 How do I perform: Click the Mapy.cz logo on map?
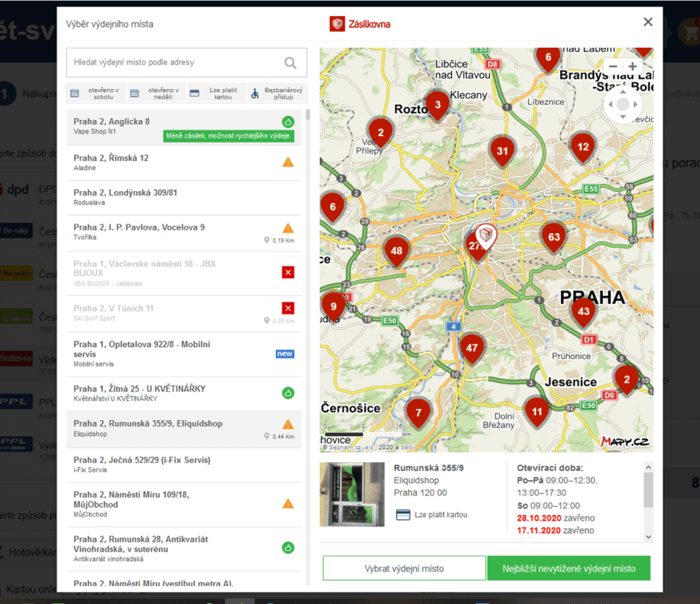pos(624,442)
